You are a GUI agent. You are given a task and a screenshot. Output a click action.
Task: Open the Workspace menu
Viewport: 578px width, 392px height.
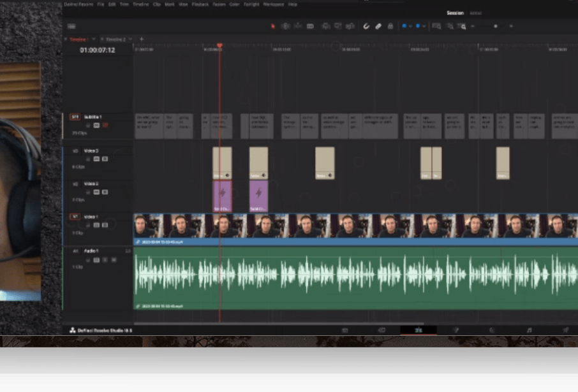coord(274,4)
